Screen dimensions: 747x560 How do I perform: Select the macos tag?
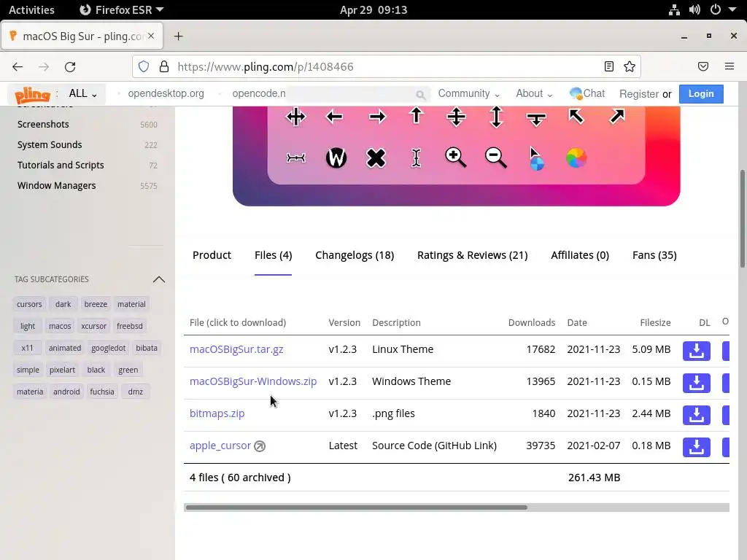point(60,326)
